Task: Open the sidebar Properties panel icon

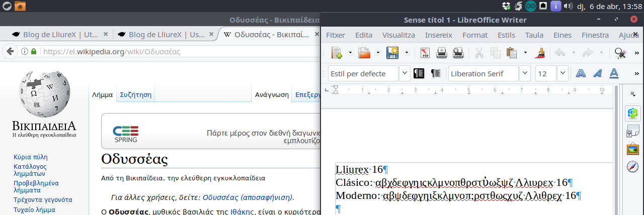Action: coord(632,113)
